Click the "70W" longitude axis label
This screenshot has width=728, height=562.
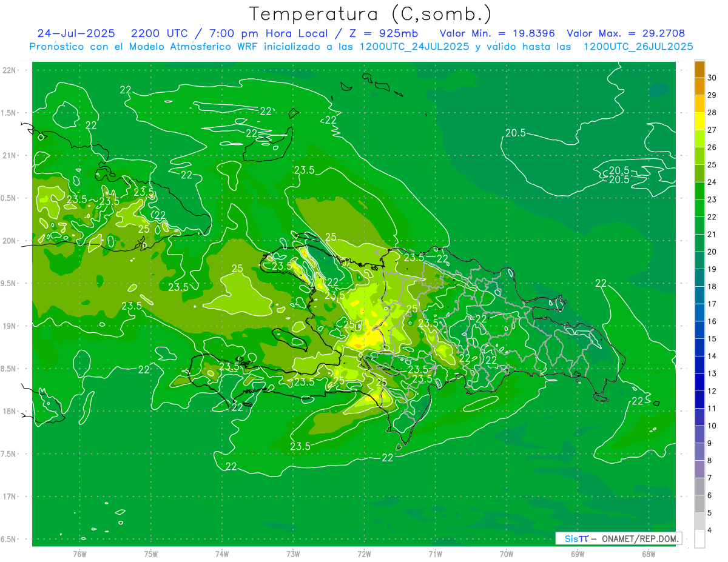[x=507, y=554]
